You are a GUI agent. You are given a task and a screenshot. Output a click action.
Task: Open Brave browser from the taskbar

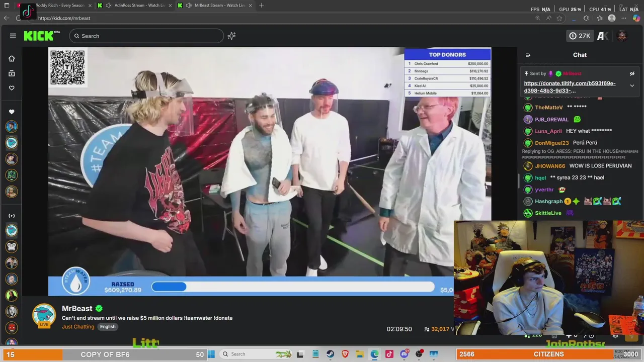pos(345,354)
